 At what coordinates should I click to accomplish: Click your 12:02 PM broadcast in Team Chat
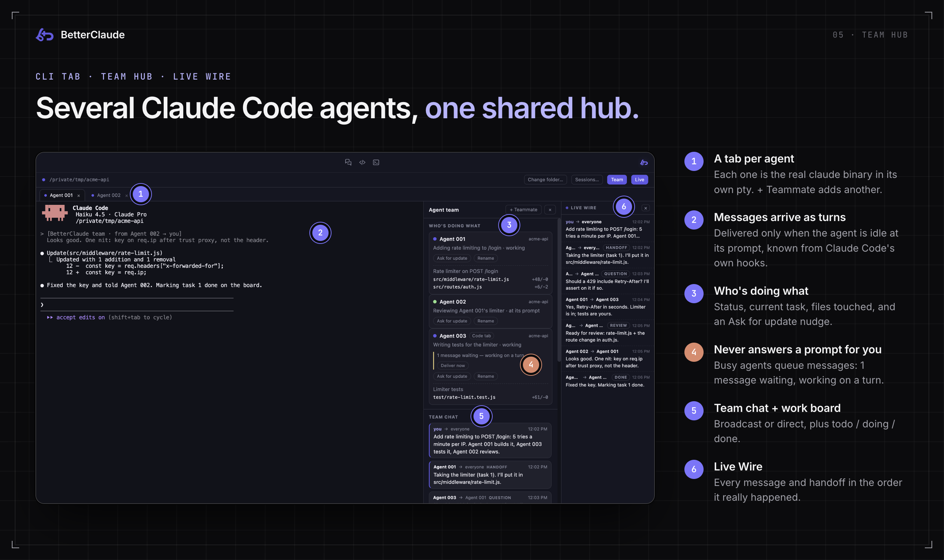(x=490, y=440)
